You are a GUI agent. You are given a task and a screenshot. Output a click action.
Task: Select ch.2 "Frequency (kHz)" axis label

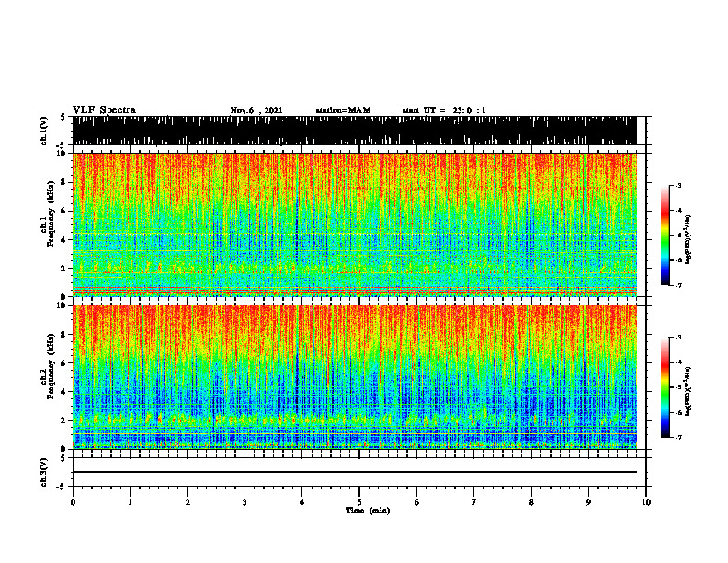pos(51,366)
